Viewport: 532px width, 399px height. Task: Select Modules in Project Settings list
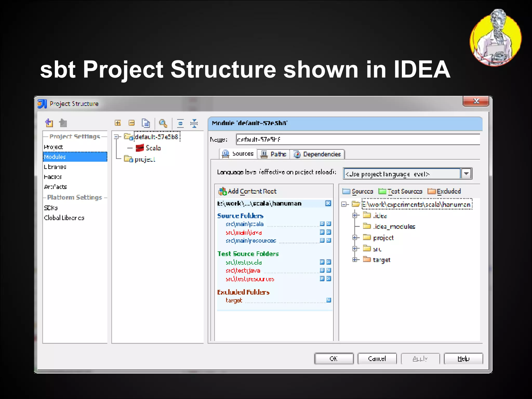coord(75,157)
